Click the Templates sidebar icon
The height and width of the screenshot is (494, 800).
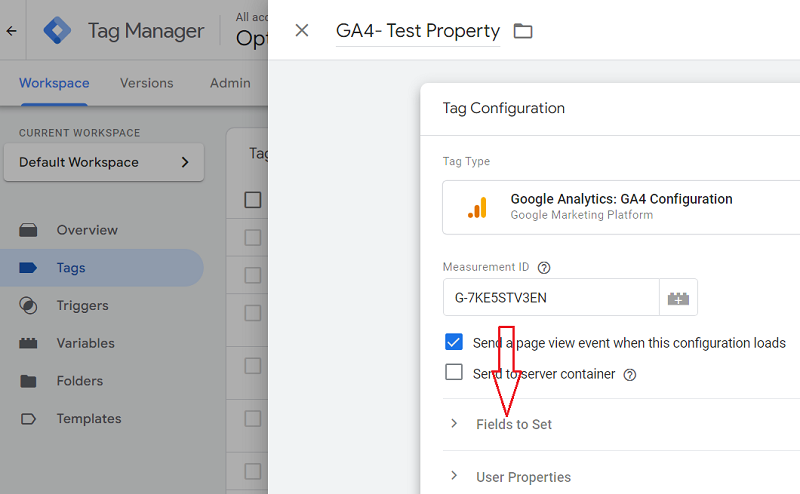click(28, 419)
